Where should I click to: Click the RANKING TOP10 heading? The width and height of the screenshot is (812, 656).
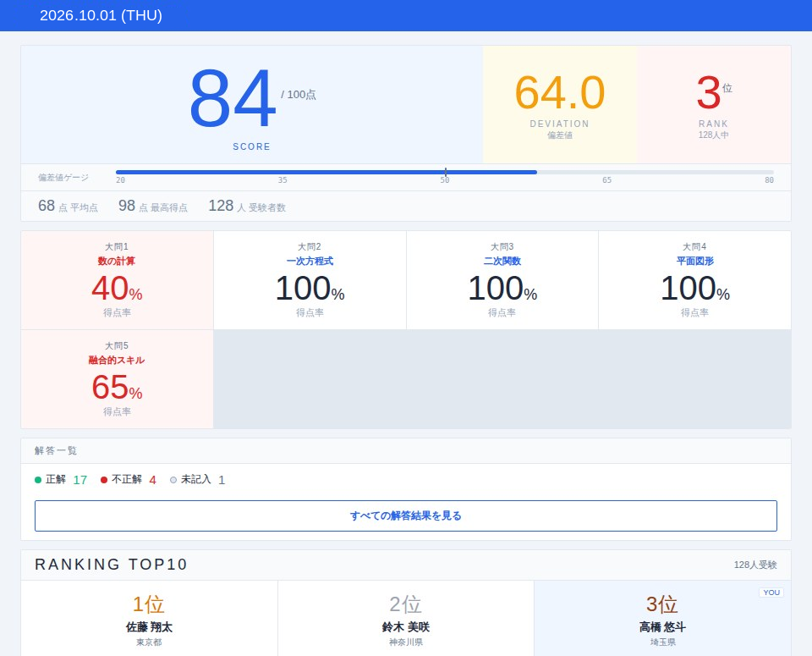click(x=111, y=565)
